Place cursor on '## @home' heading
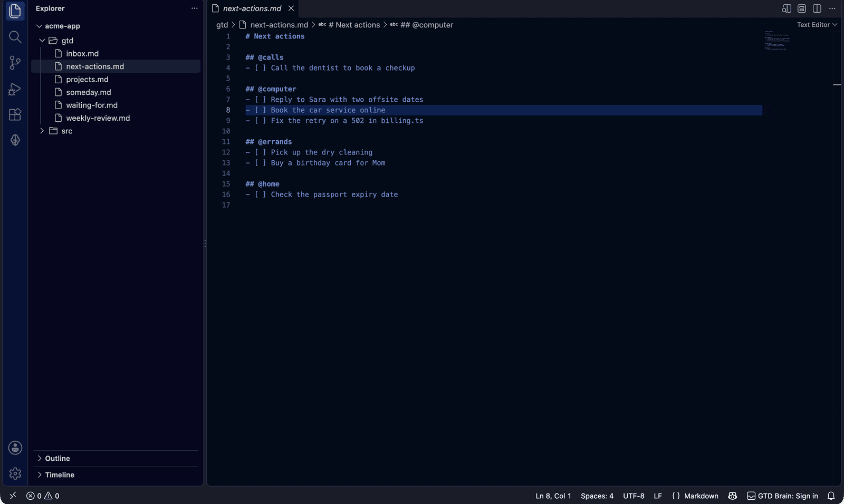The width and height of the screenshot is (844, 504). [262, 184]
